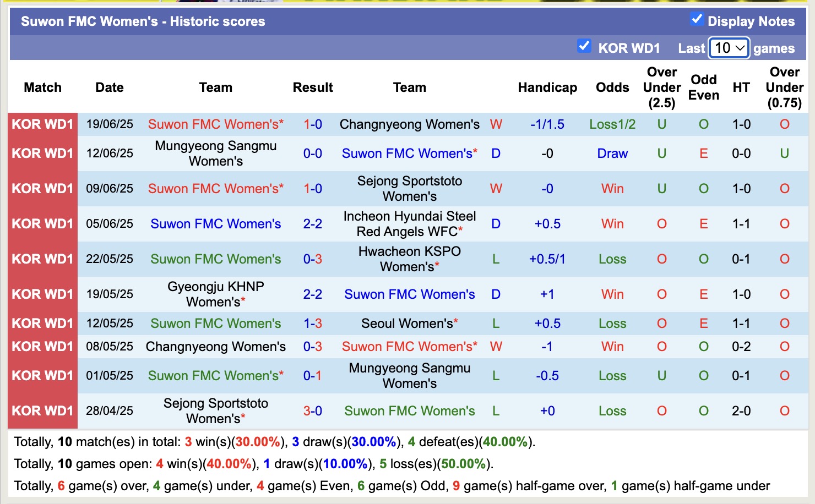This screenshot has width=815, height=504.
Task: Click the 2-2 result against Incheon Hyundai
Action: click(x=313, y=223)
